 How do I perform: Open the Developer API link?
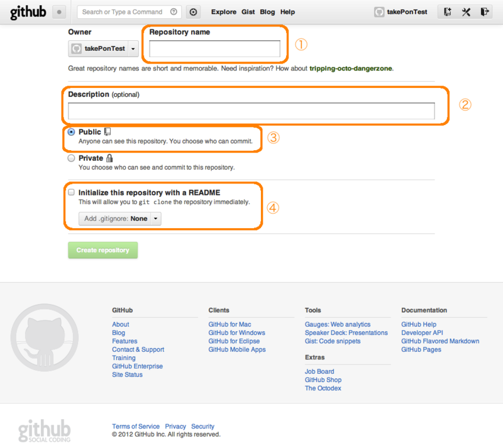click(x=422, y=333)
